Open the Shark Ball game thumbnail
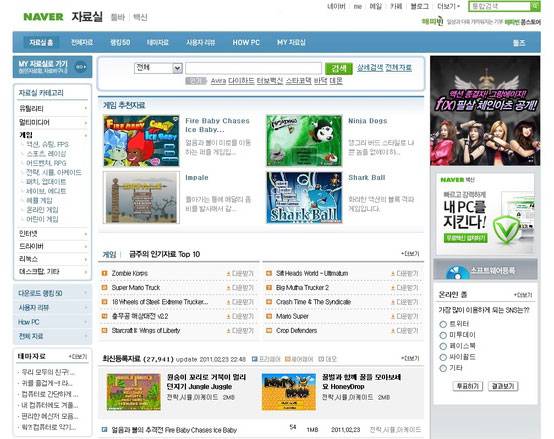 pyautogui.click(x=304, y=197)
